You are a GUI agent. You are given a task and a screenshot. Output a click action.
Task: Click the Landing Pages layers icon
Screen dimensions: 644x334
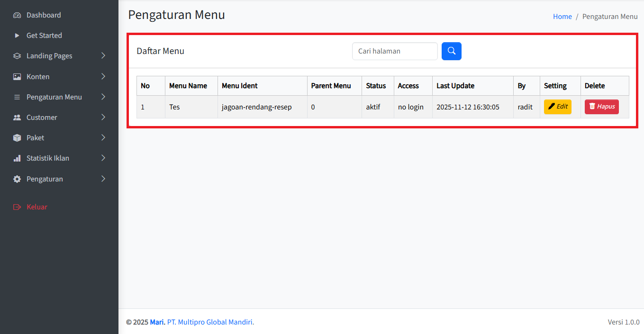(x=17, y=56)
